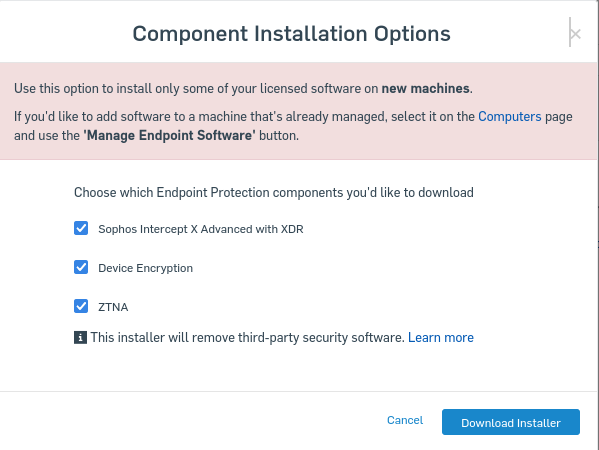Click the info icon beside installer warning
The height and width of the screenshot is (450, 599).
pos(80,338)
